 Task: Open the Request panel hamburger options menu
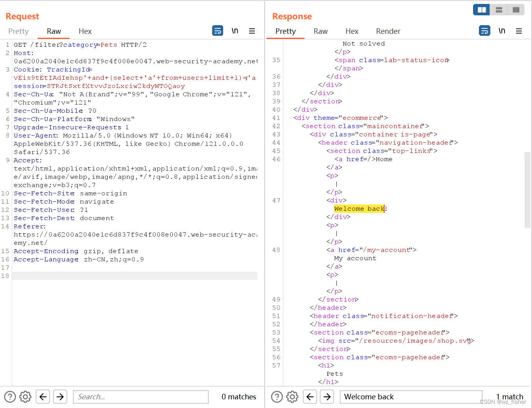tap(252, 31)
